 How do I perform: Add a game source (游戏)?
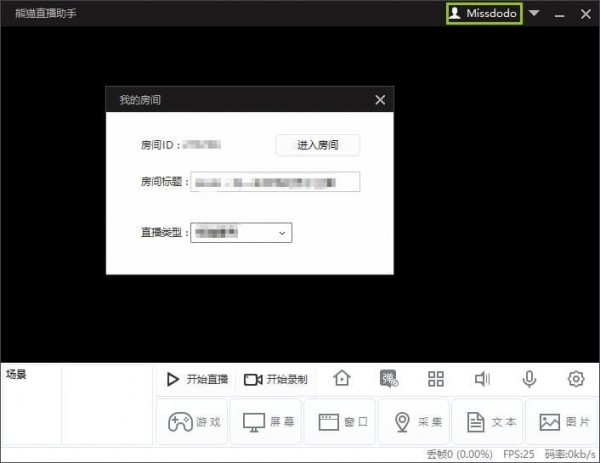[x=191, y=422]
